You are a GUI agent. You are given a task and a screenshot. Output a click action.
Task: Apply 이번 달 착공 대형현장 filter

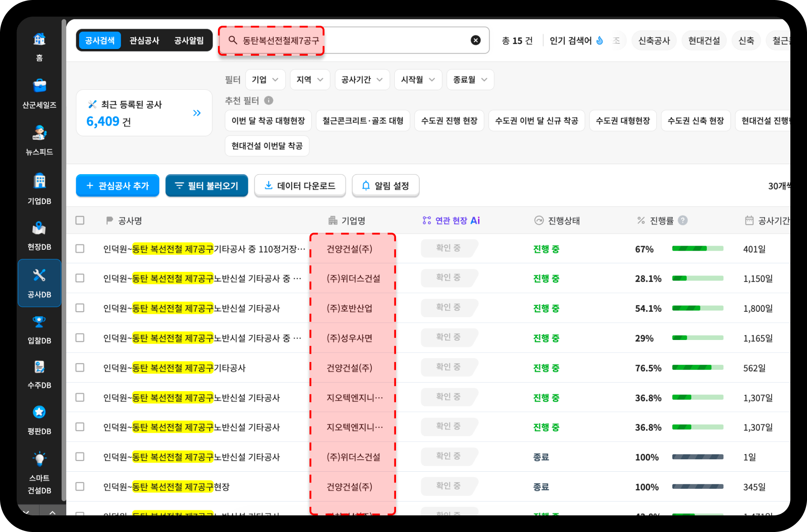268,121
